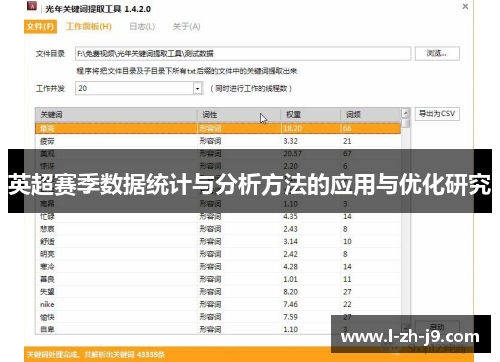The height and width of the screenshot is (362, 500).
Task: Select the 忙碌 keyword row
Action: click(218, 216)
